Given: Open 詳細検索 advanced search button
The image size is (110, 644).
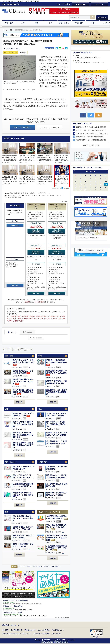Looking at the screenshot, I should click(102, 17).
